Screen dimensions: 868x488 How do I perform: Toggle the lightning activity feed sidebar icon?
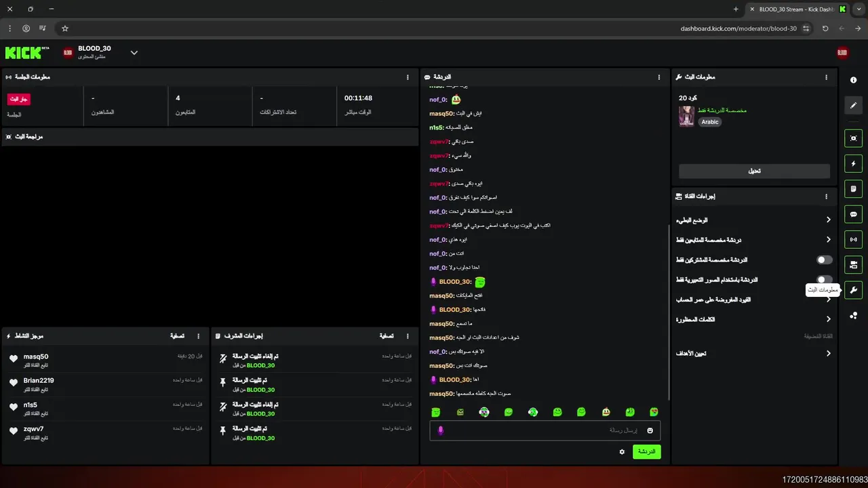853,163
